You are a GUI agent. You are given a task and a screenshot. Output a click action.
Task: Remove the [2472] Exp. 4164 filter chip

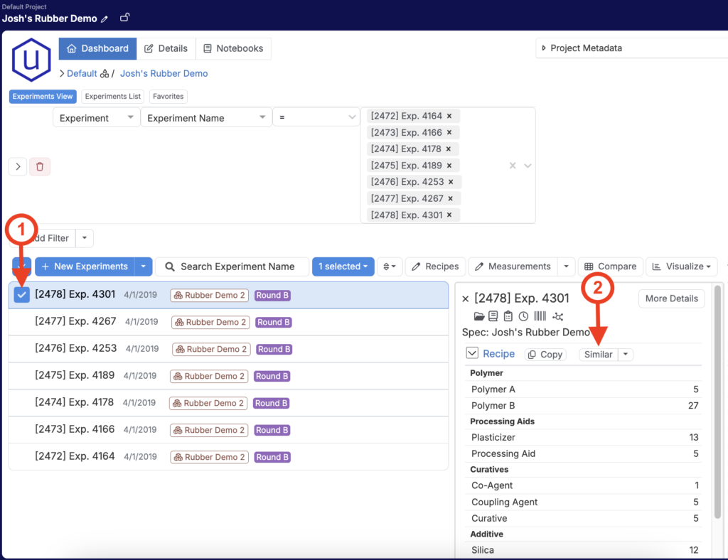point(449,116)
